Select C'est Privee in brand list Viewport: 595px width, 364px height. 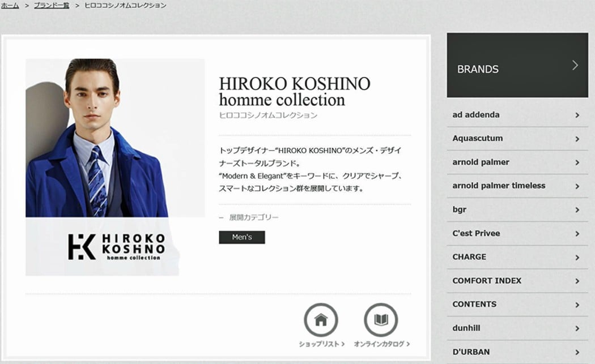pyautogui.click(x=517, y=234)
